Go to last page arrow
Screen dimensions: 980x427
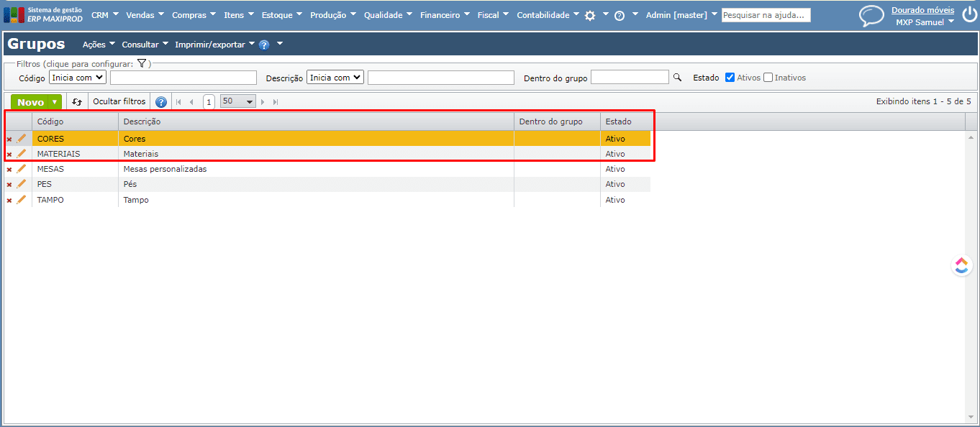276,102
